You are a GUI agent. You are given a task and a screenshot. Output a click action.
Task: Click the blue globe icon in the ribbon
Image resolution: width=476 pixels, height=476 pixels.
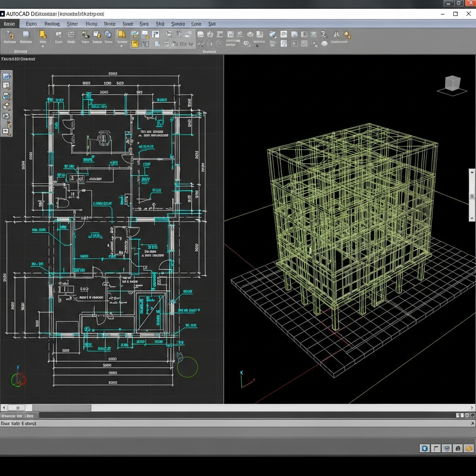pos(108,35)
